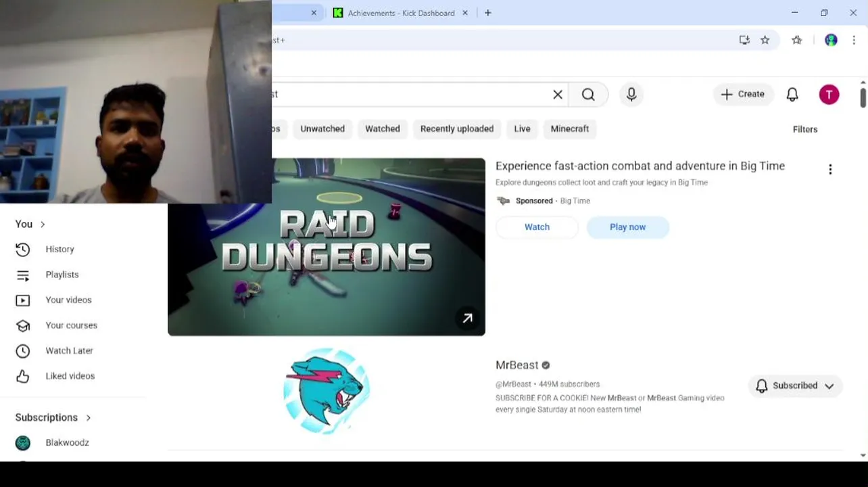Open the Filters panel

[805, 129]
